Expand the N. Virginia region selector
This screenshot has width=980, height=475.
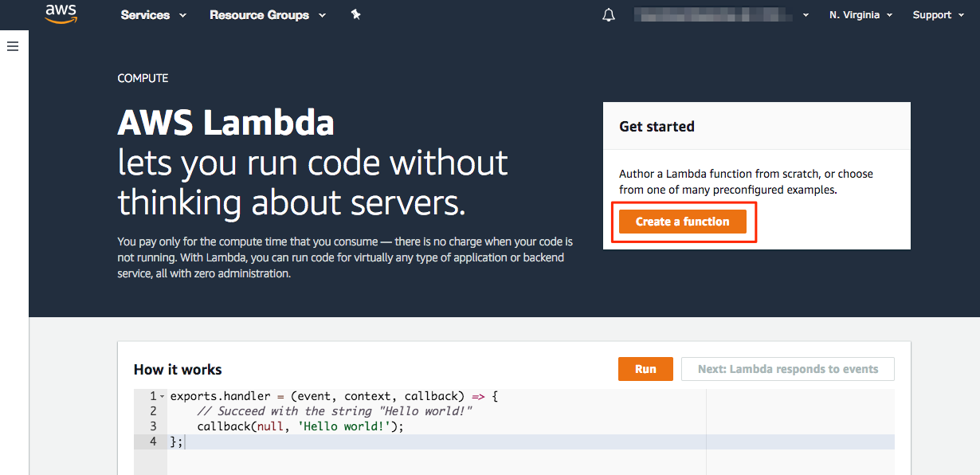(x=859, y=14)
